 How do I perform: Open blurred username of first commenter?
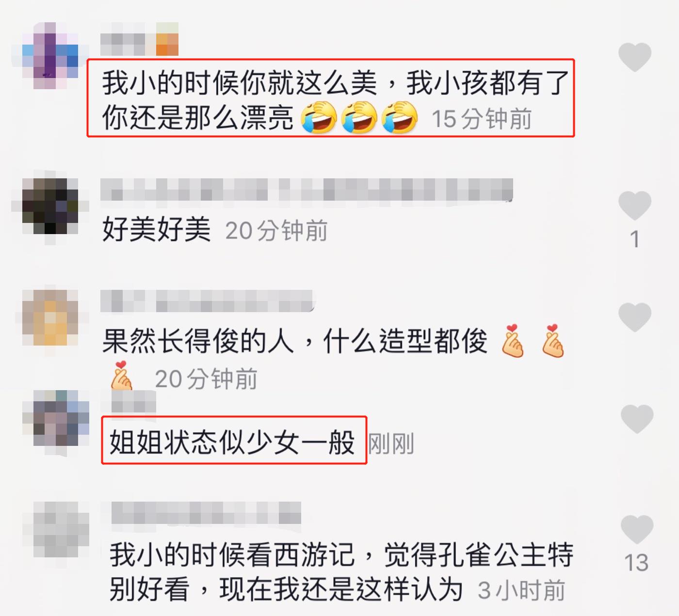click(123, 45)
